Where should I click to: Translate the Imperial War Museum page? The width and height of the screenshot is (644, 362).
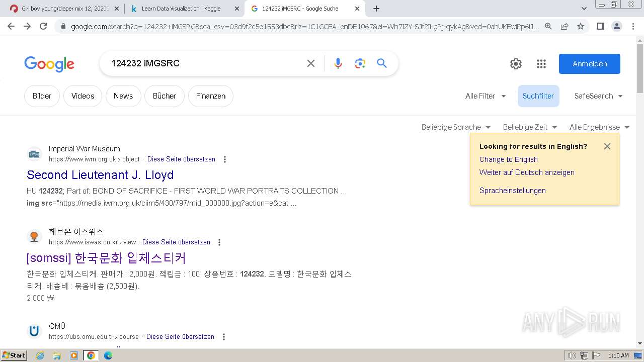point(181,159)
